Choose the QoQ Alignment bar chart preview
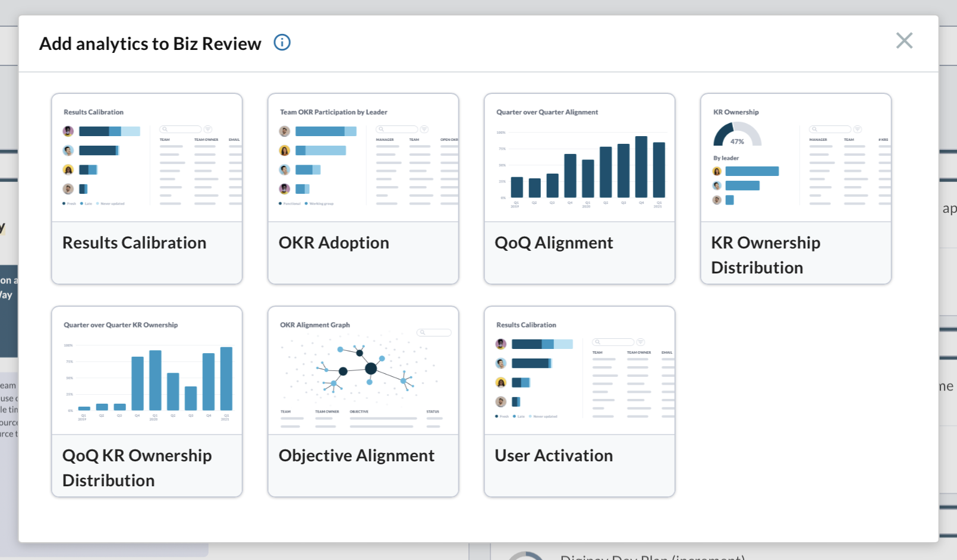 [580, 158]
